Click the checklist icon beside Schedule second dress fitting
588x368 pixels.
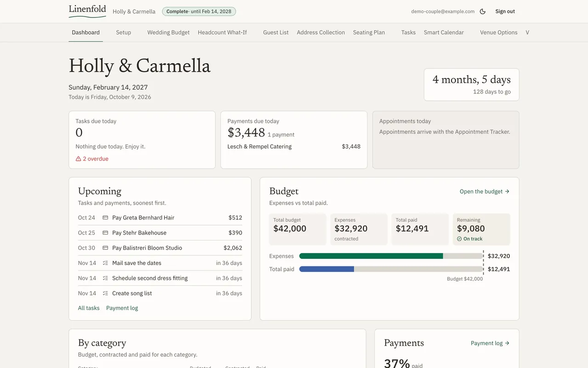click(x=105, y=278)
